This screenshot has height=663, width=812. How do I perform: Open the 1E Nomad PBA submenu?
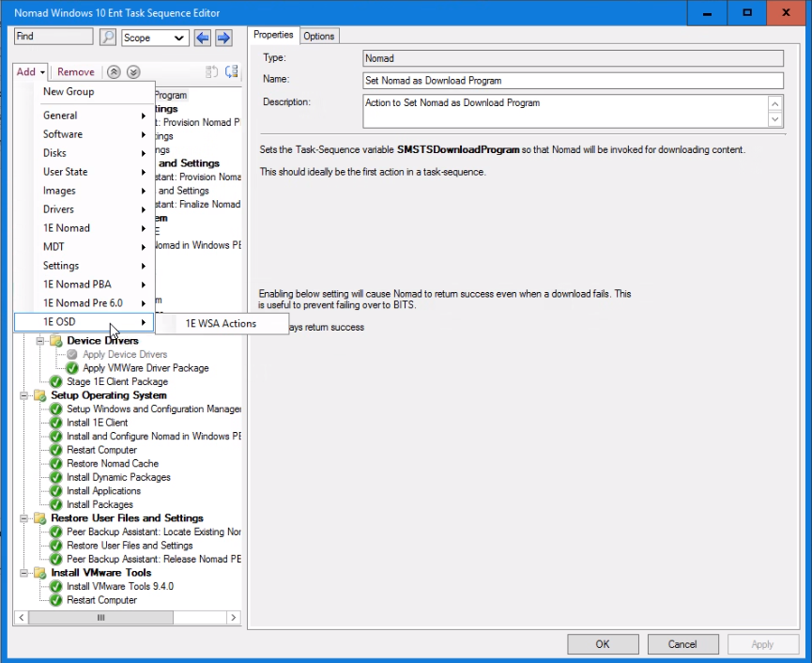(x=84, y=285)
